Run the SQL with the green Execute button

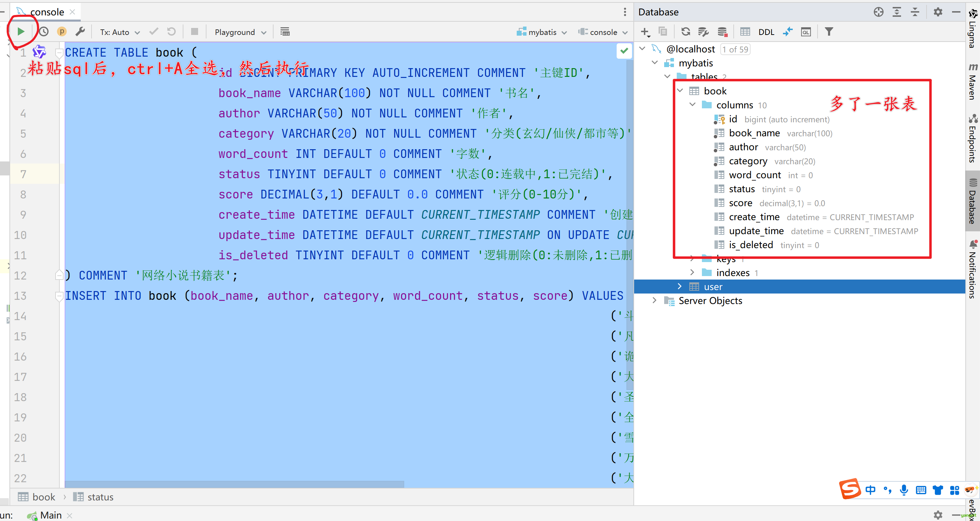click(21, 31)
